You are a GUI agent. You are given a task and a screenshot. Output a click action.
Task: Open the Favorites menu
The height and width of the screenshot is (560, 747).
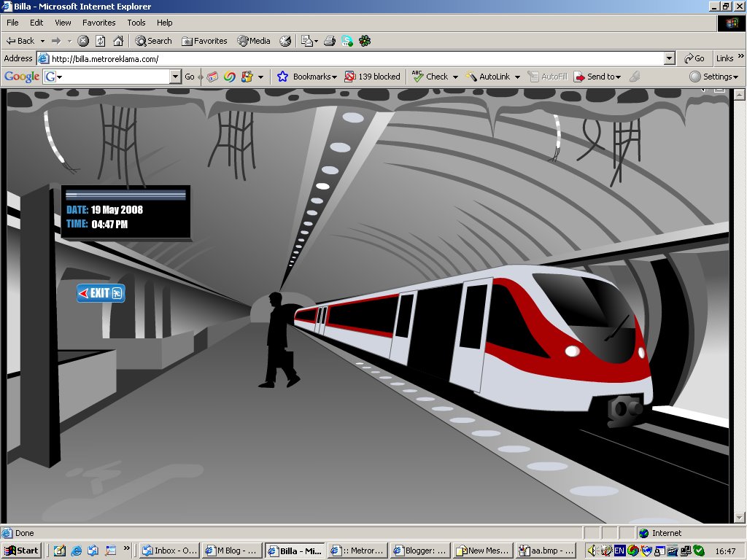(x=98, y=23)
